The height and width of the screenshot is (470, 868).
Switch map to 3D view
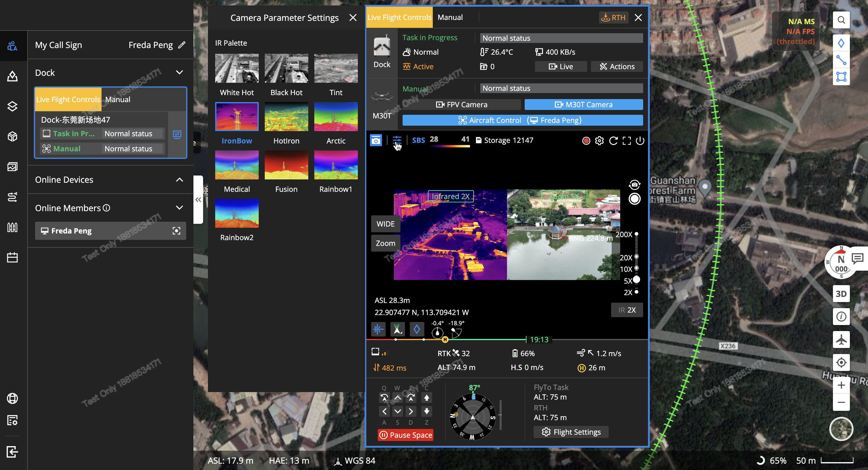coord(841,294)
